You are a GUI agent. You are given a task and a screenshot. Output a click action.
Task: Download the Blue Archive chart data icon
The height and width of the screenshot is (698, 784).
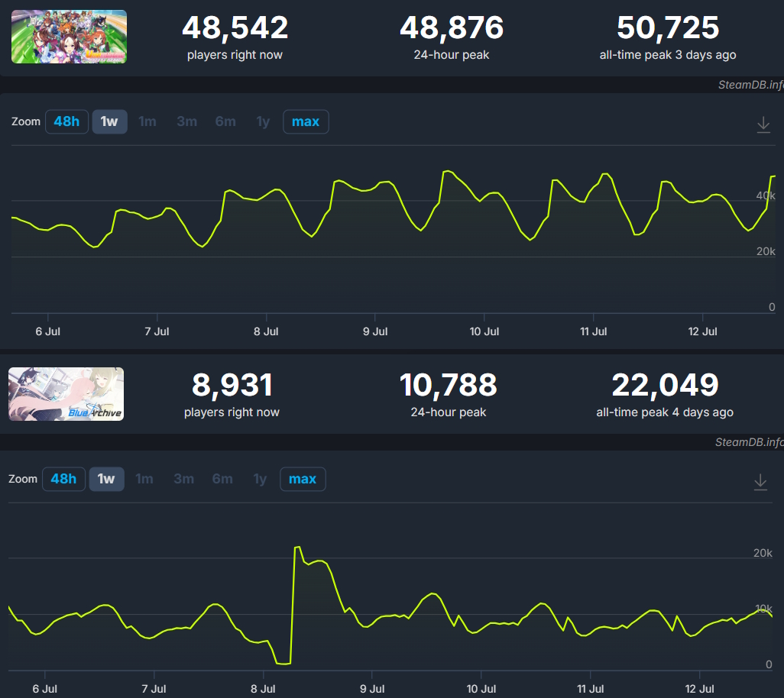[760, 482]
